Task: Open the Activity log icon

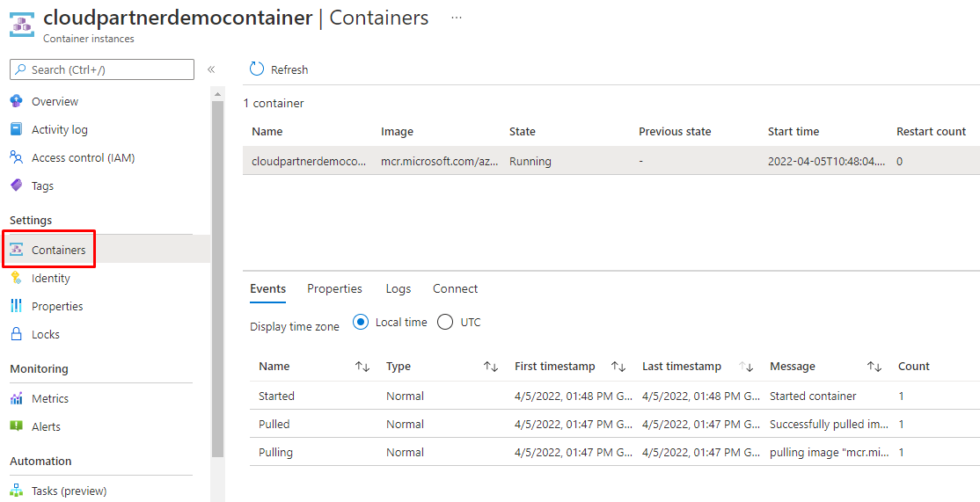Action: (x=17, y=129)
